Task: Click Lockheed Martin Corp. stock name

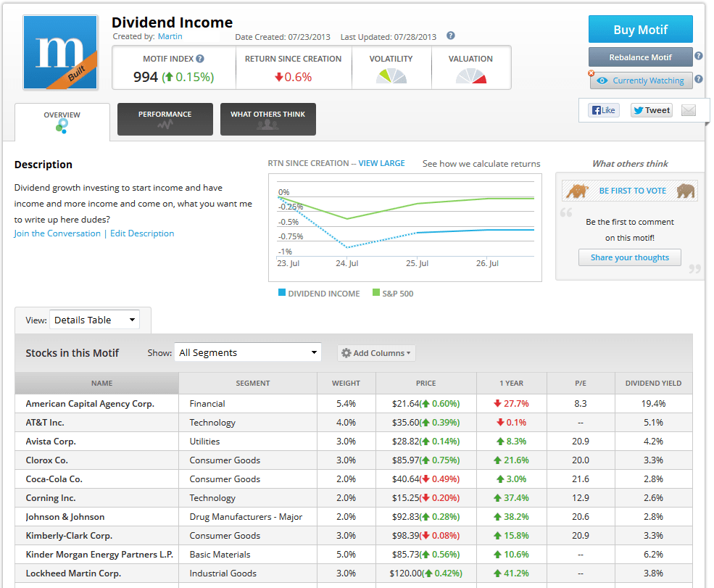Action: pyautogui.click(x=73, y=573)
